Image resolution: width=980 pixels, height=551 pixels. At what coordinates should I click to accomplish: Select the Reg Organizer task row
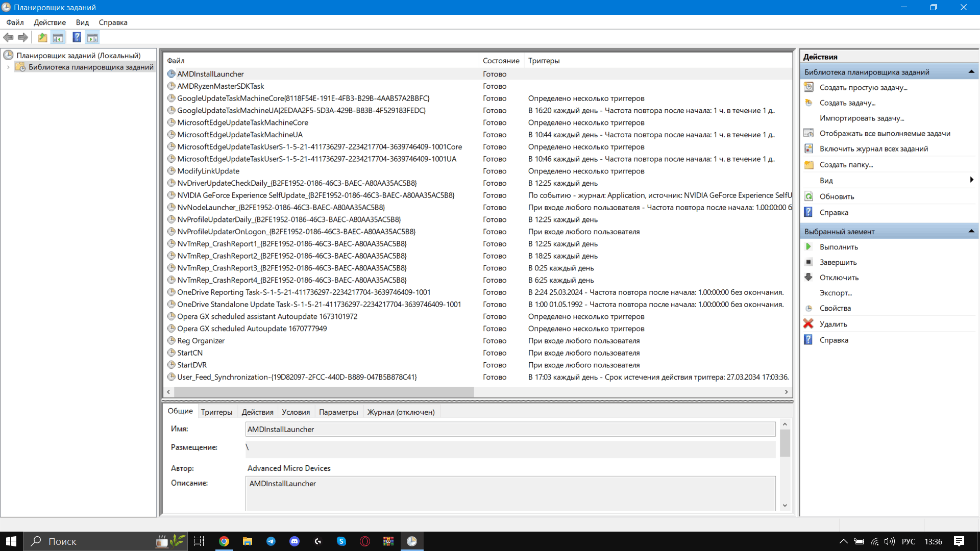pos(201,341)
